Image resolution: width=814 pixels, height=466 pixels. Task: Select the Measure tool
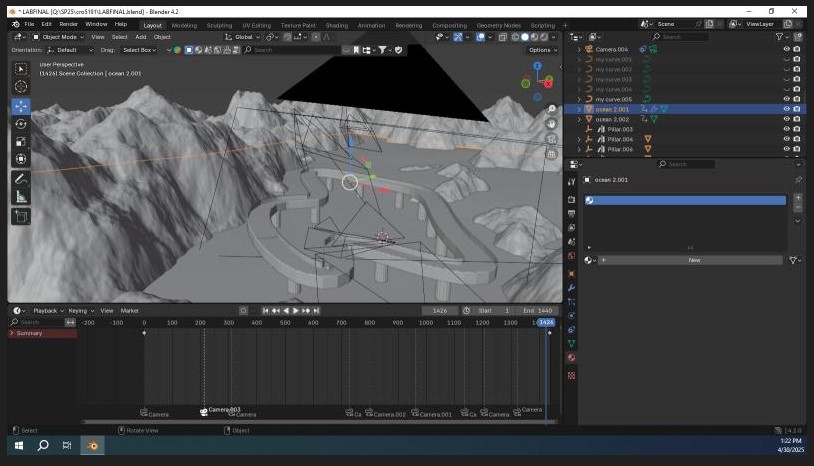pyautogui.click(x=21, y=197)
